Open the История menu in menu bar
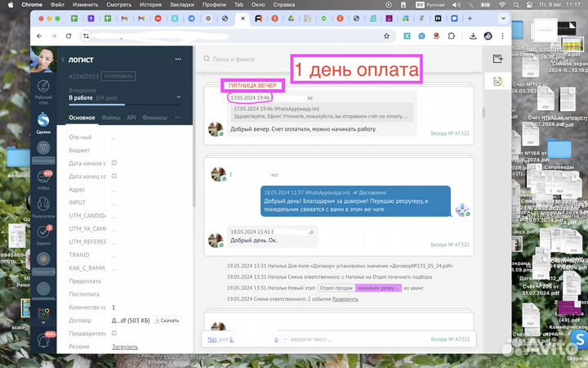The image size is (588, 368). tap(150, 5)
